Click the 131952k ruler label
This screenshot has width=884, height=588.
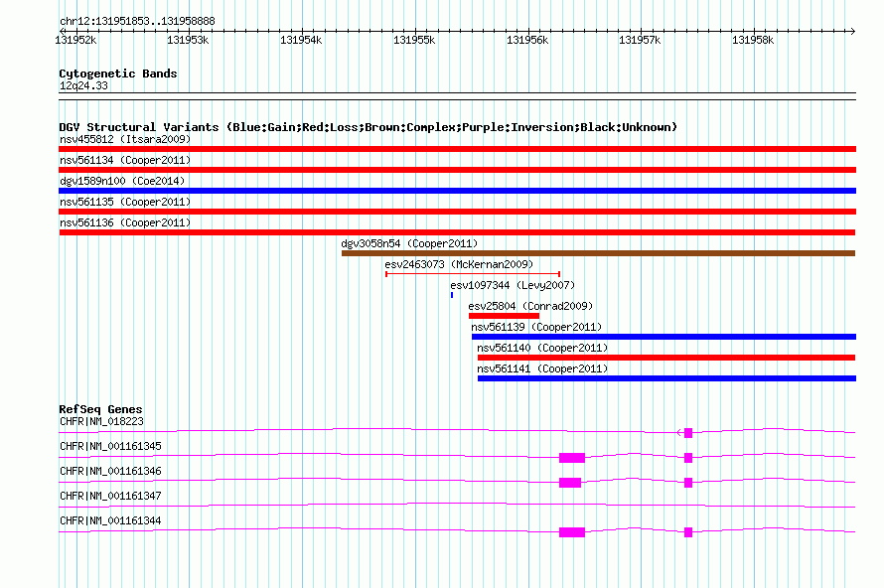pos(75,40)
